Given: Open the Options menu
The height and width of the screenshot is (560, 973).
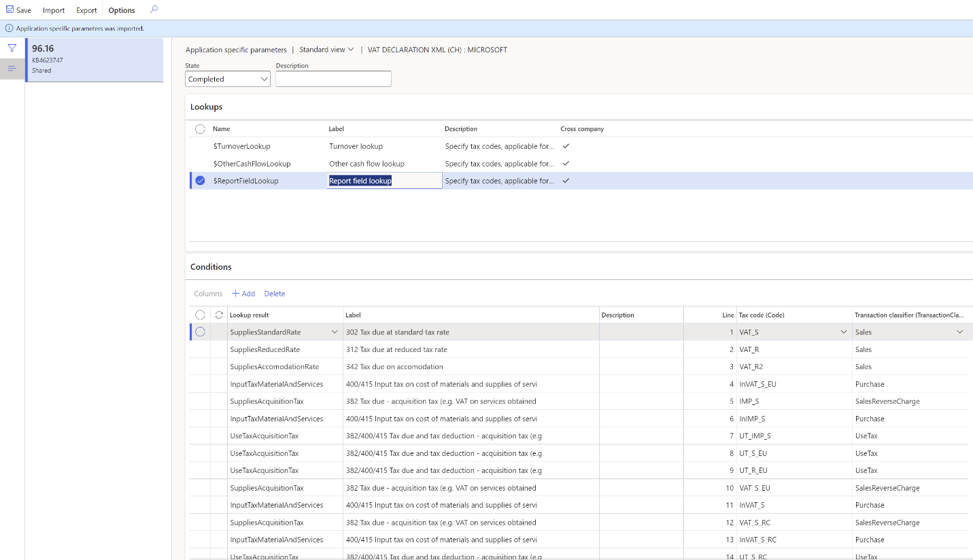Looking at the screenshot, I should tap(122, 10).
